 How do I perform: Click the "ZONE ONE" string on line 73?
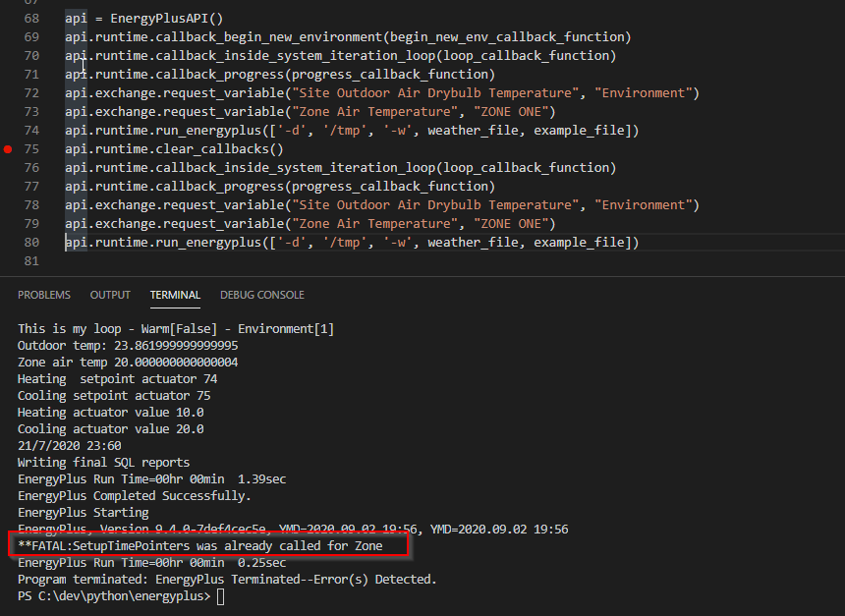click(515, 112)
